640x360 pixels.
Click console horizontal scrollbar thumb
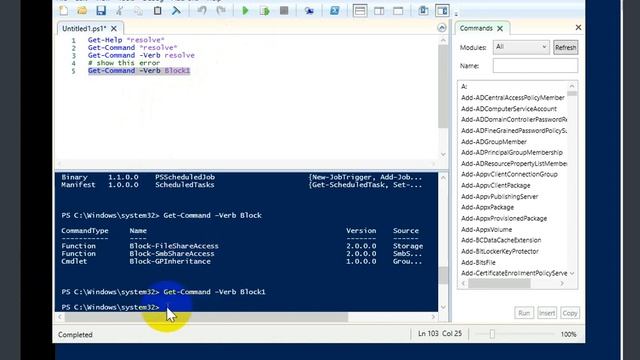coord(206,317)
